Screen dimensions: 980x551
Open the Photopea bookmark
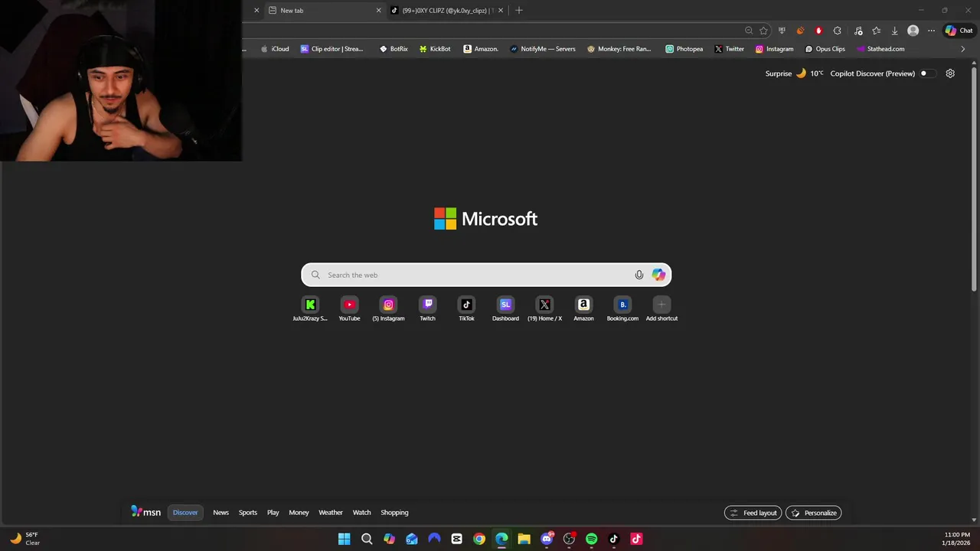(684, 49)
